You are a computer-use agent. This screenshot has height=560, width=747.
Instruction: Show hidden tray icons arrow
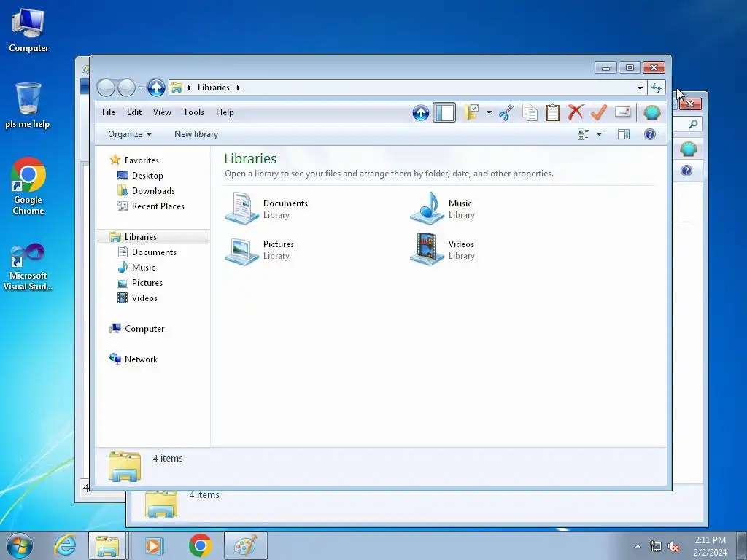click(x=638, y=546)
